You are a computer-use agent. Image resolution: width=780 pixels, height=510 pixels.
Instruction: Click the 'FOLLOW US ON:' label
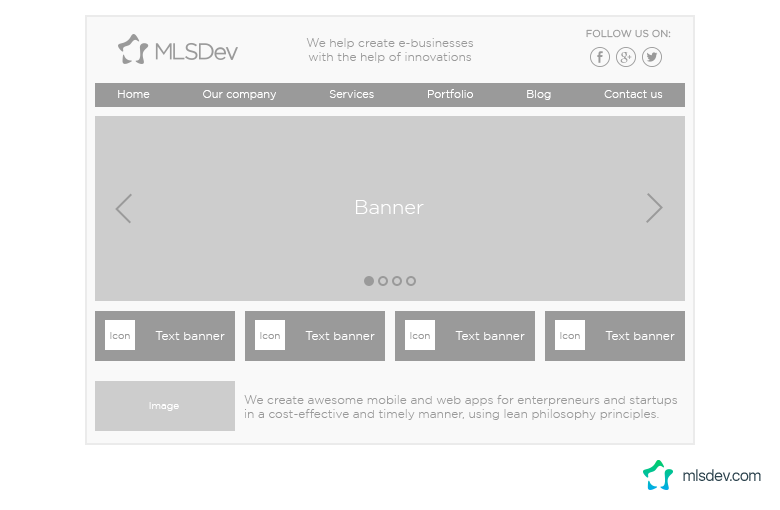click(628, 34)
